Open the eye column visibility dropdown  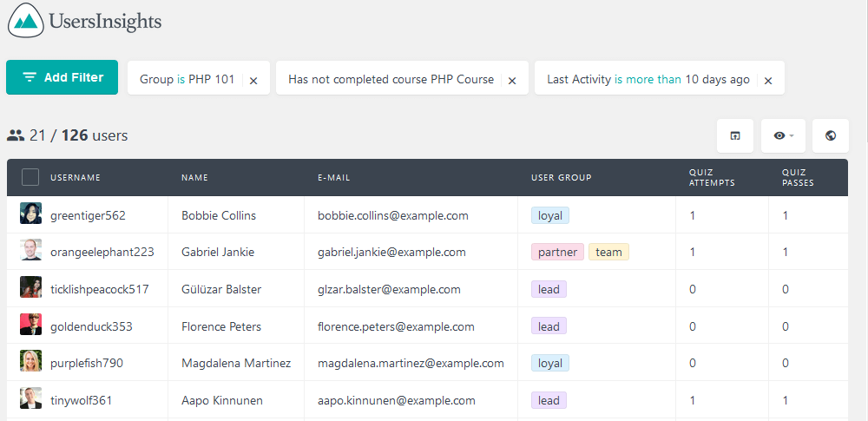coord(783,135)
